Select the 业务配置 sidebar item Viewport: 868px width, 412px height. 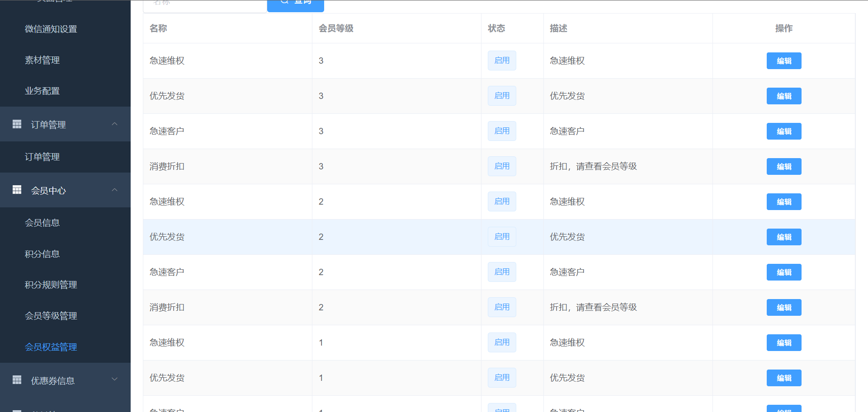coord(42,91)
